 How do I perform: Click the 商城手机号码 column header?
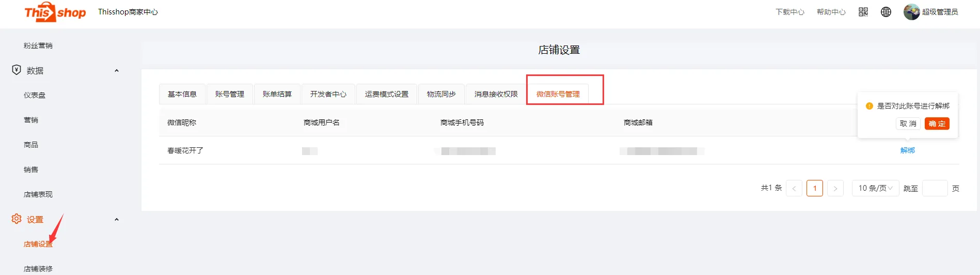(x=462, y=123)
